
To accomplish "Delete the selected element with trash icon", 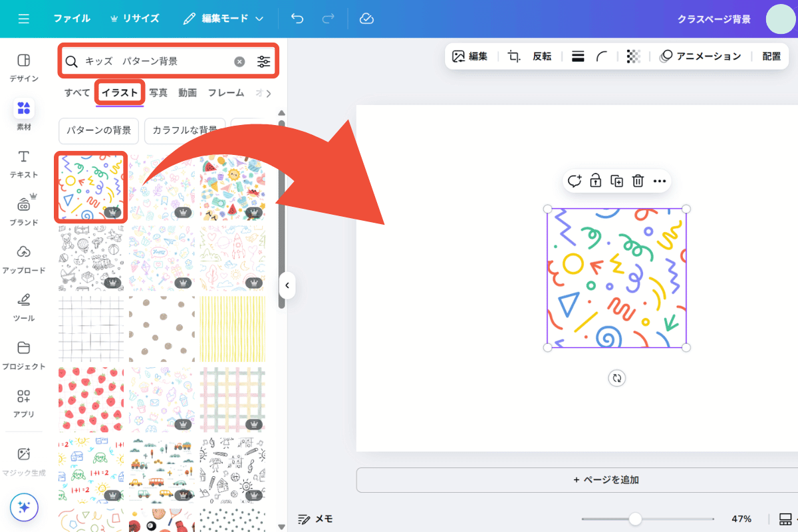I will point(638,180).
